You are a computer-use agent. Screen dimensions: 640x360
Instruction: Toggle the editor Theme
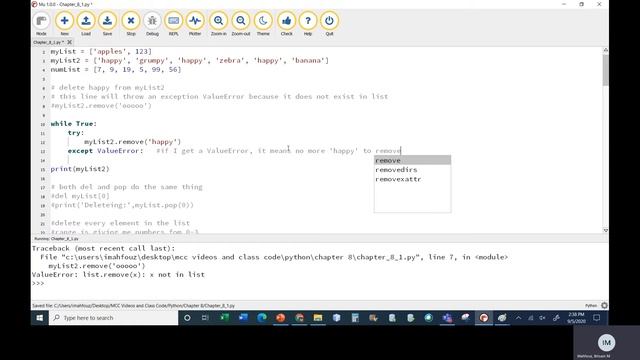tap(263, 24)
